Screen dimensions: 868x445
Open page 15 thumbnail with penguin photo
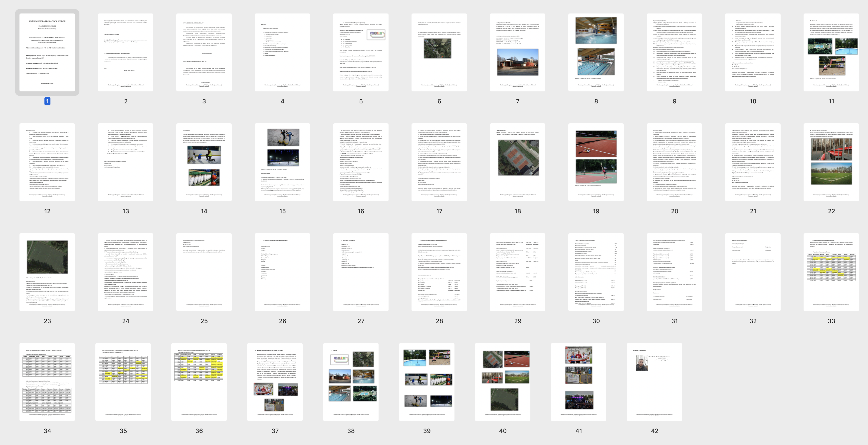click(x=282, y=162)
